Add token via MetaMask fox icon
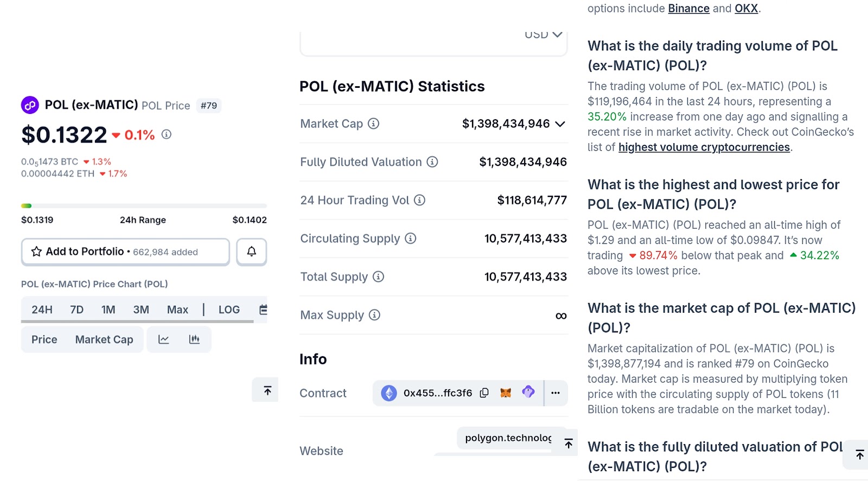This screenshot has width=868, height=488. tap(506, 393)
